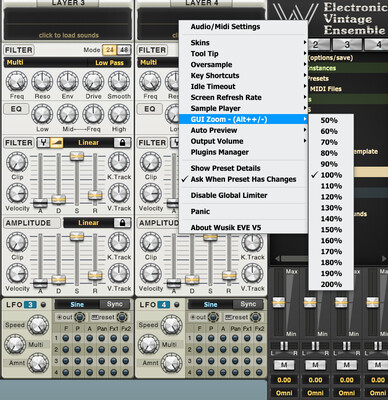Set Layer 3 filter mode to 24
Viewport: 388px width, 400px height.
109,50
